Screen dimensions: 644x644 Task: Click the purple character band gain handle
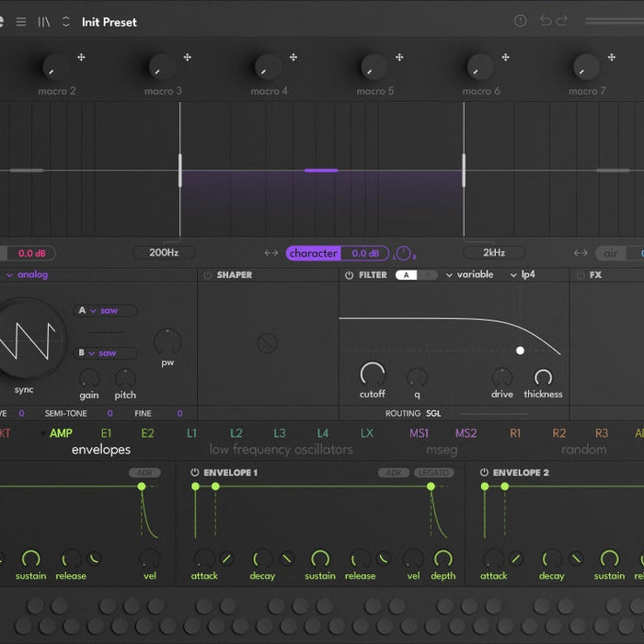(x=321, y=170)
